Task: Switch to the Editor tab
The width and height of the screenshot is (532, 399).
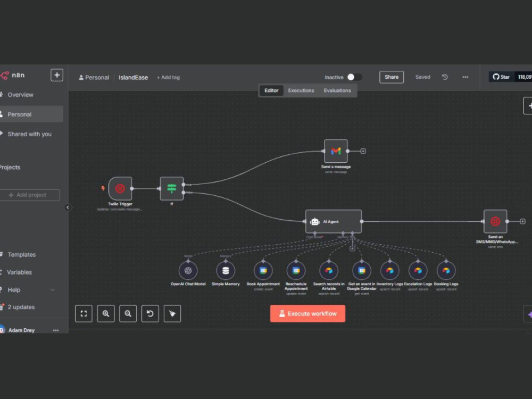Action: tap(271, 90)
